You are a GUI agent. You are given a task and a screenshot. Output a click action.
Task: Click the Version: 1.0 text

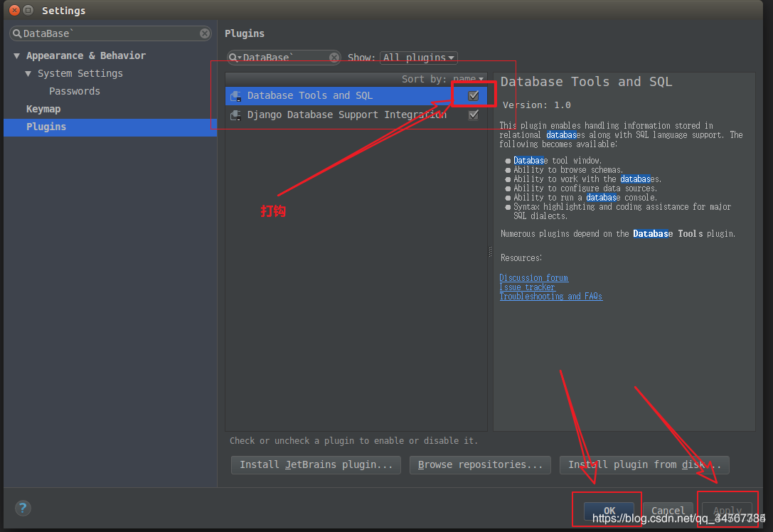536,105
